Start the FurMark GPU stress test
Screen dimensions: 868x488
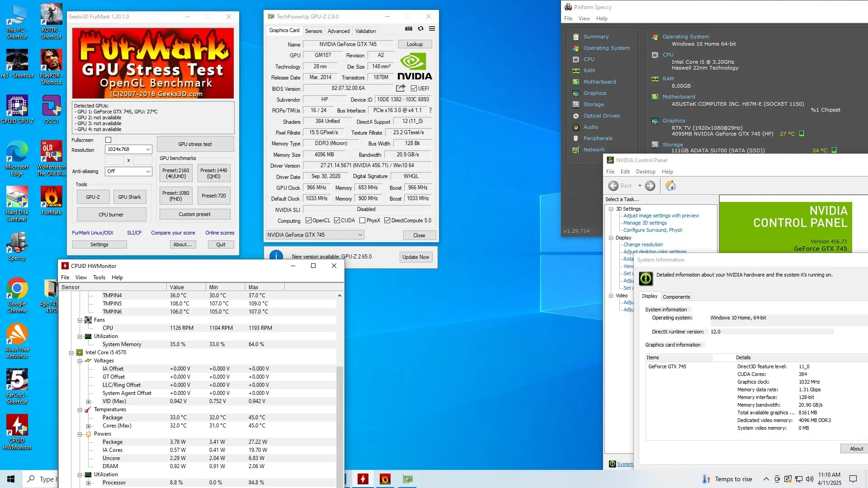pos(195,144)
